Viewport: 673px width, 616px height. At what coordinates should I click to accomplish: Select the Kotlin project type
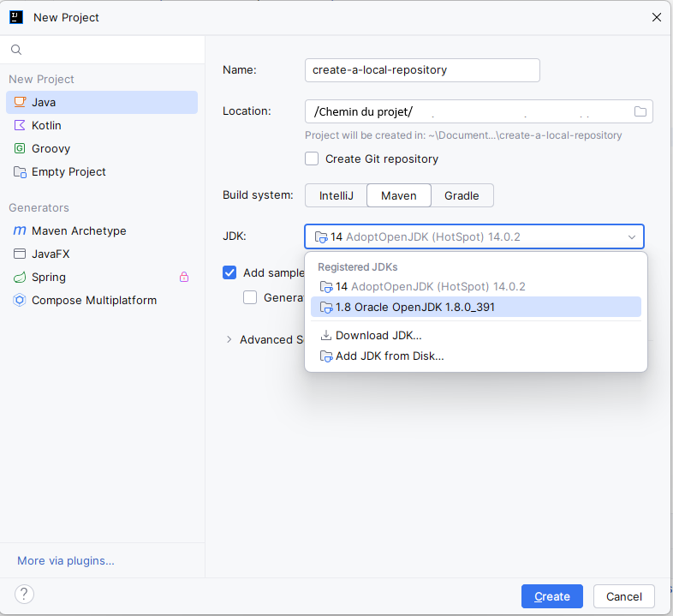102,125
